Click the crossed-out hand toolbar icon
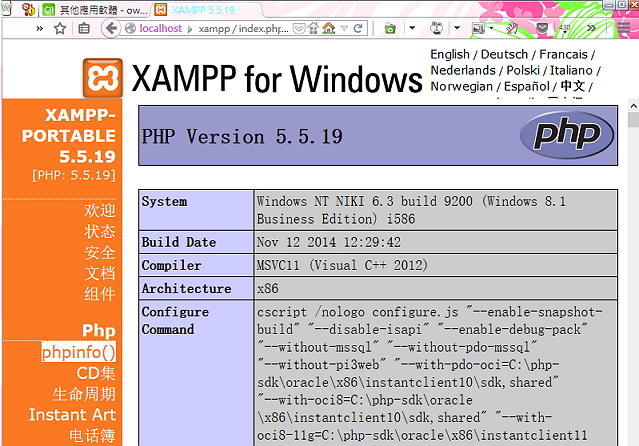639x446 pixels. point(512,28)
